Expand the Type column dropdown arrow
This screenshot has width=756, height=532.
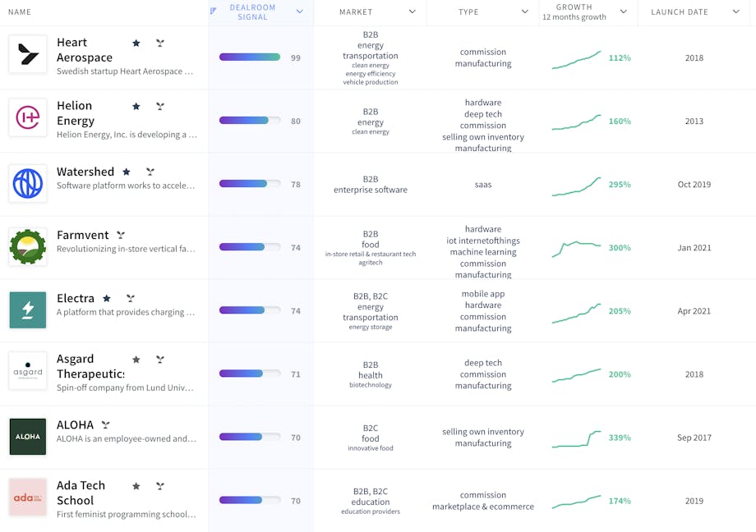click(525, 11)
